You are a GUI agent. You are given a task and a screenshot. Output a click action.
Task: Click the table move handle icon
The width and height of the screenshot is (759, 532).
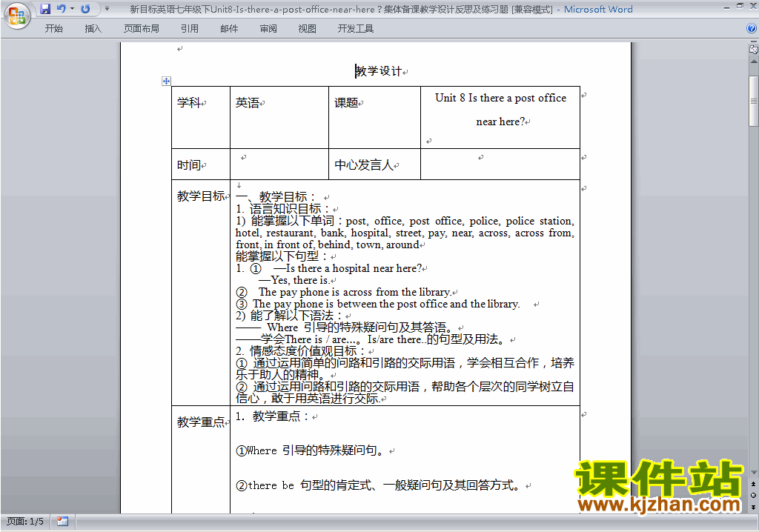click(166, 81)
